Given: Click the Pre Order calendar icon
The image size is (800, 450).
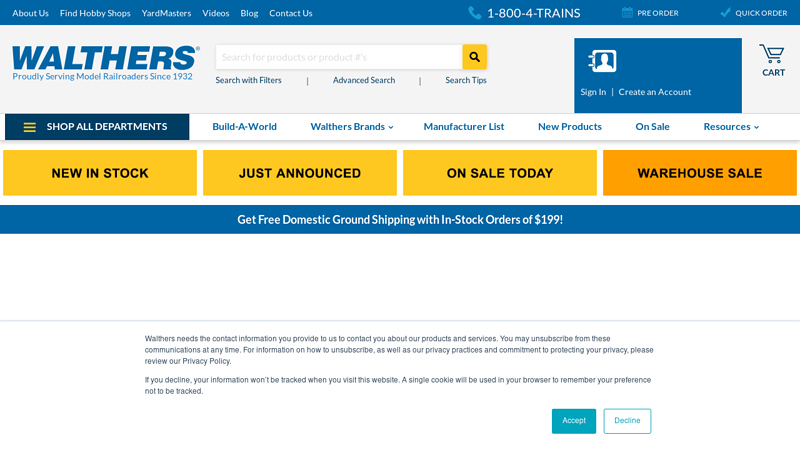Looking at the screenshot, I should click(627, 12).
